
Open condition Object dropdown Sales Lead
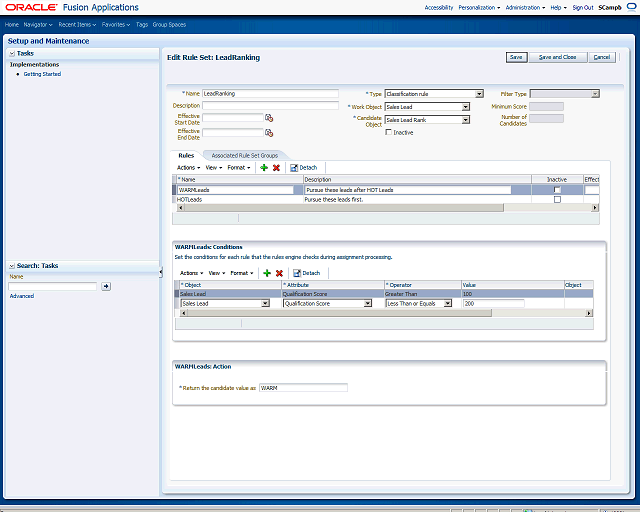tap(225, 303)
